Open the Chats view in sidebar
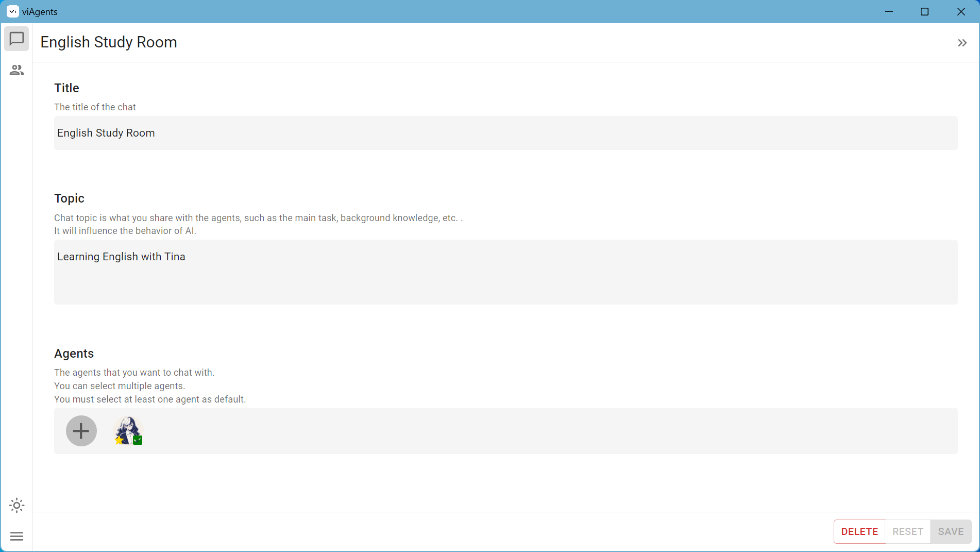This screenshot has height=552, width=980. pyautogui.click(x=16, y=39)
